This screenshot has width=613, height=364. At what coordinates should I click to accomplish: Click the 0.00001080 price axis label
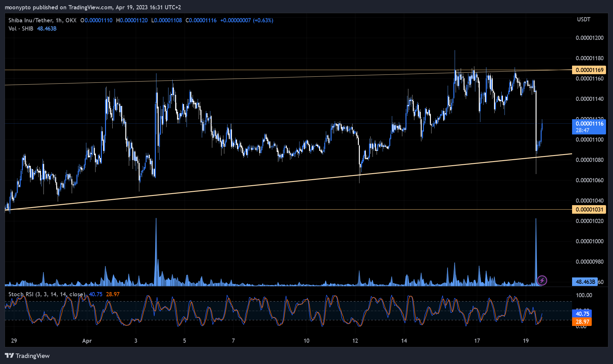click(x=590, y=160)
